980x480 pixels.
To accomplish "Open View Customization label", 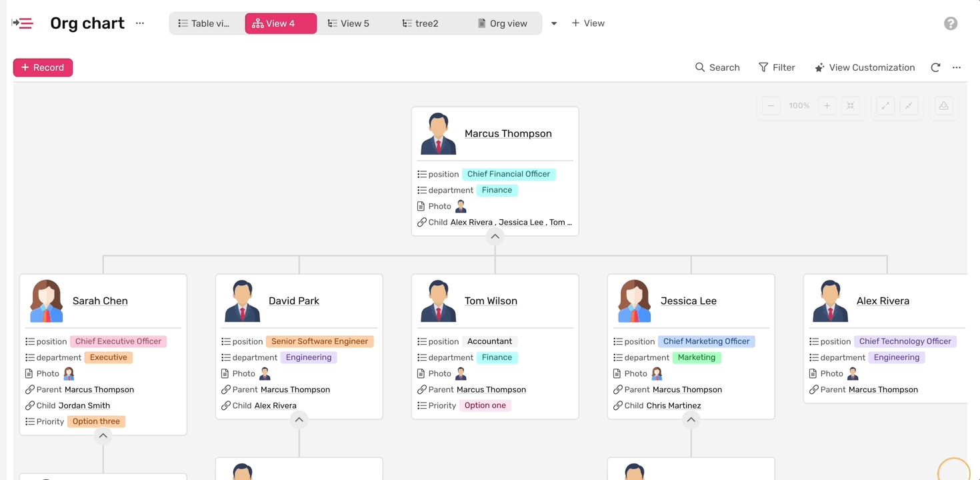I will coord(872,67).
